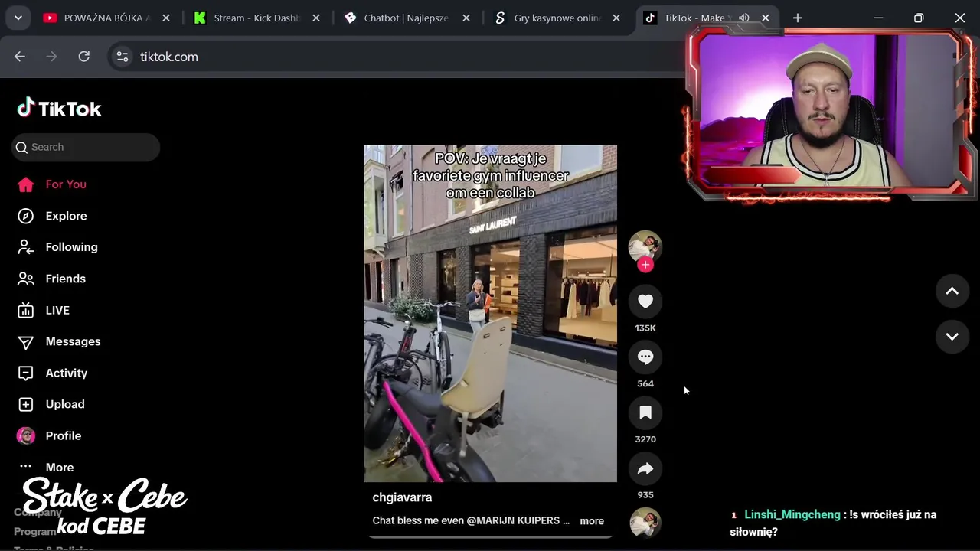Share the video with arrow icon
This screenshot has height=551, width=980.
pyautogui.click(x=645, y=468)
